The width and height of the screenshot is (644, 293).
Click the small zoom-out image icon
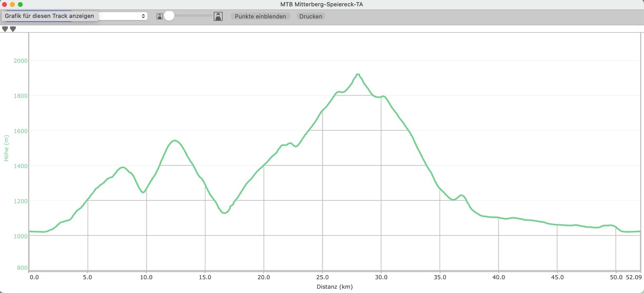tap(159, 17)
